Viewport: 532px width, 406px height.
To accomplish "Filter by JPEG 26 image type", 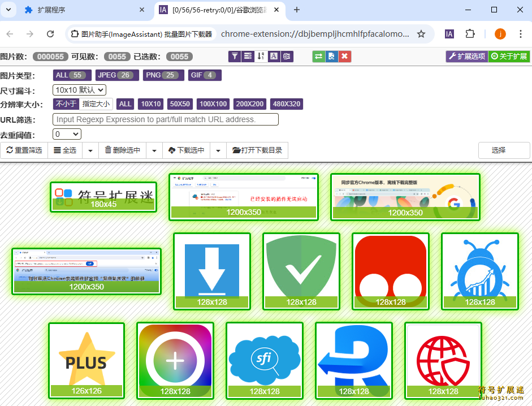I will click(x=117, y=75).
